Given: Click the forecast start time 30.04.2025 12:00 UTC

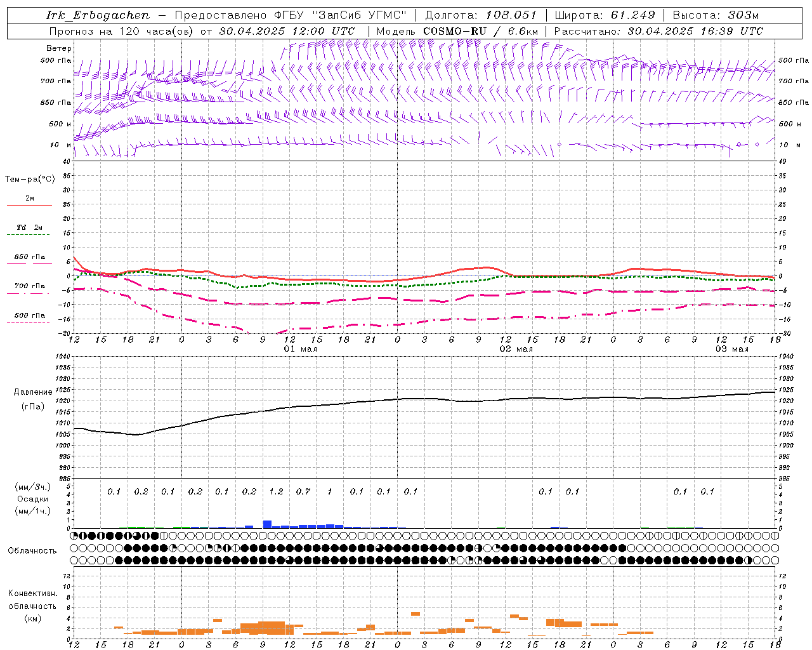Looking at the screenshot, I should tap(287, 31).
